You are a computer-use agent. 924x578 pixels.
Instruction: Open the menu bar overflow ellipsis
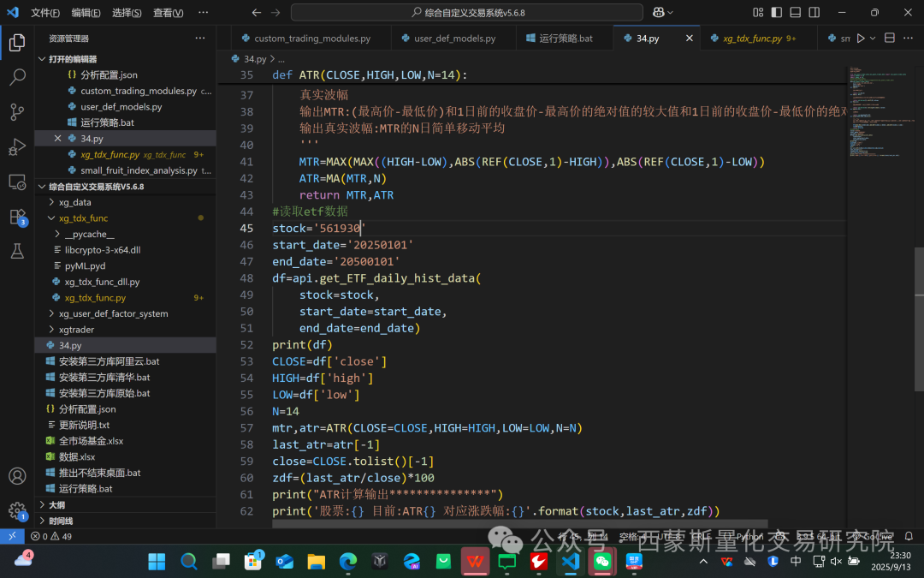204,12
